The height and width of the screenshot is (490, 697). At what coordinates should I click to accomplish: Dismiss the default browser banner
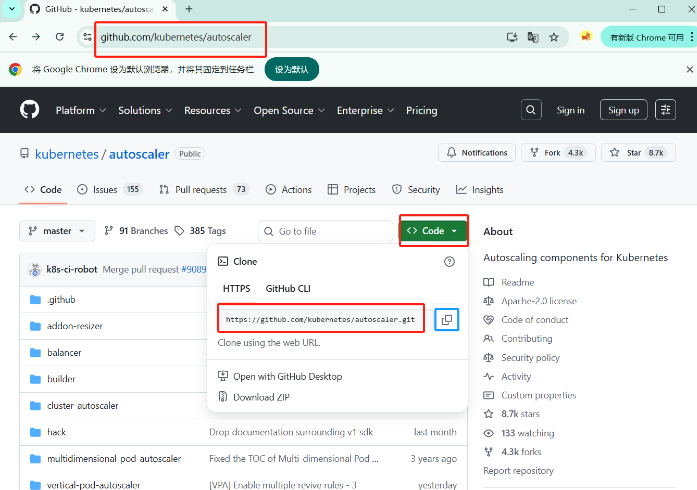(689, 69)
